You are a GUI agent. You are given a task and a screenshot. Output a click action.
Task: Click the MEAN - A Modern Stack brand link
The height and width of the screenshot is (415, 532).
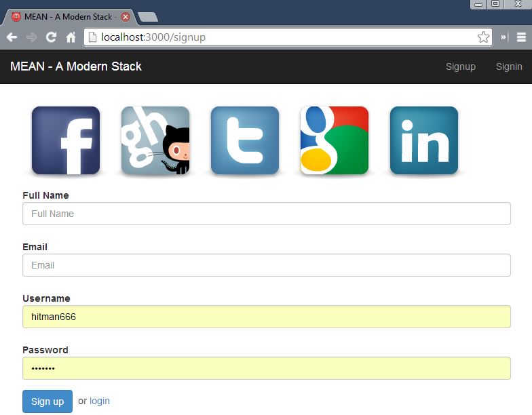[76, 66]
